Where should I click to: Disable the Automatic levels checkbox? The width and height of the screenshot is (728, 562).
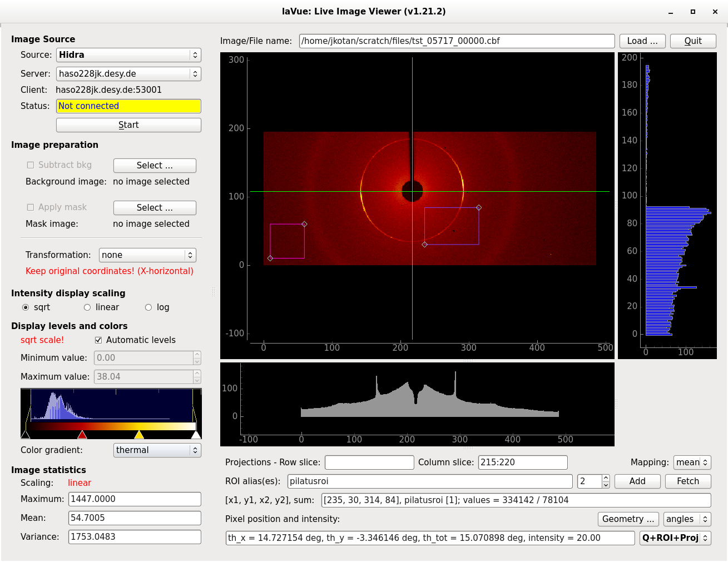click(x=98, y=340)
